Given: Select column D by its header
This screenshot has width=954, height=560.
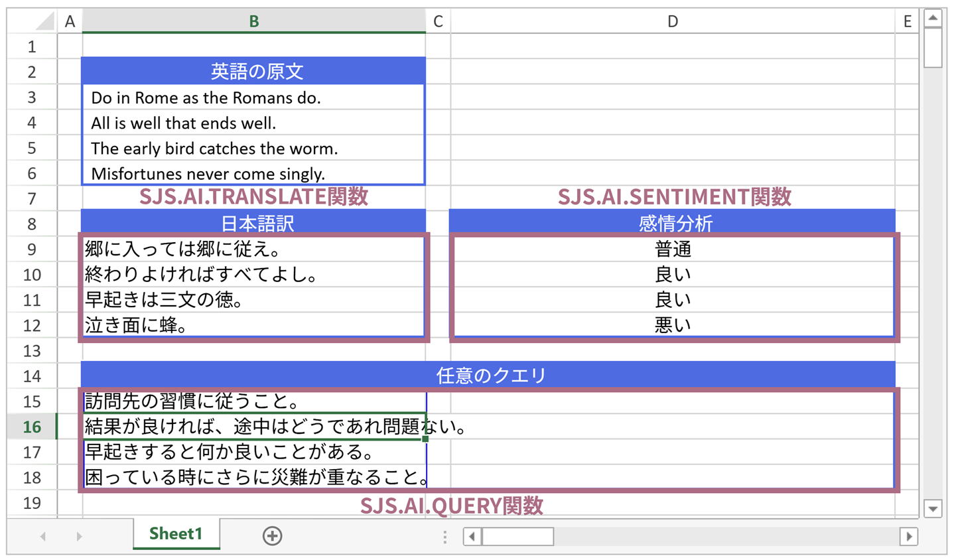Looking at the screenshot, I should 672,21.
